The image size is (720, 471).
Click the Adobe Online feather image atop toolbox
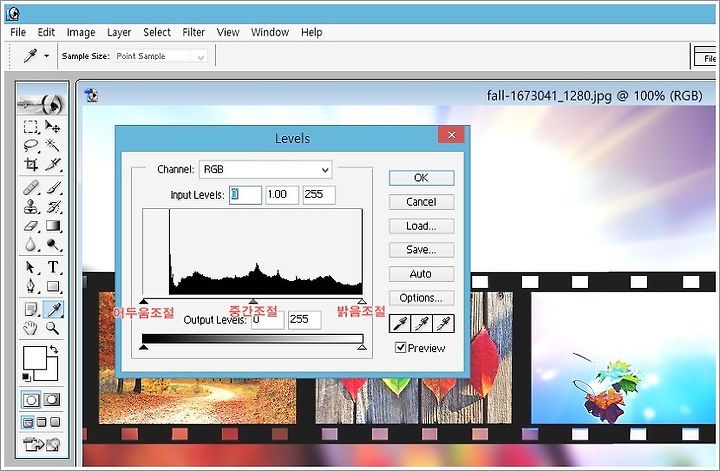point(42,104)
